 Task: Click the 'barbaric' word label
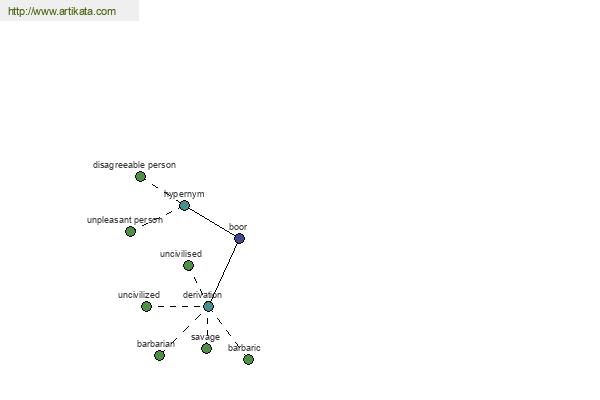[x=244, y=348]
